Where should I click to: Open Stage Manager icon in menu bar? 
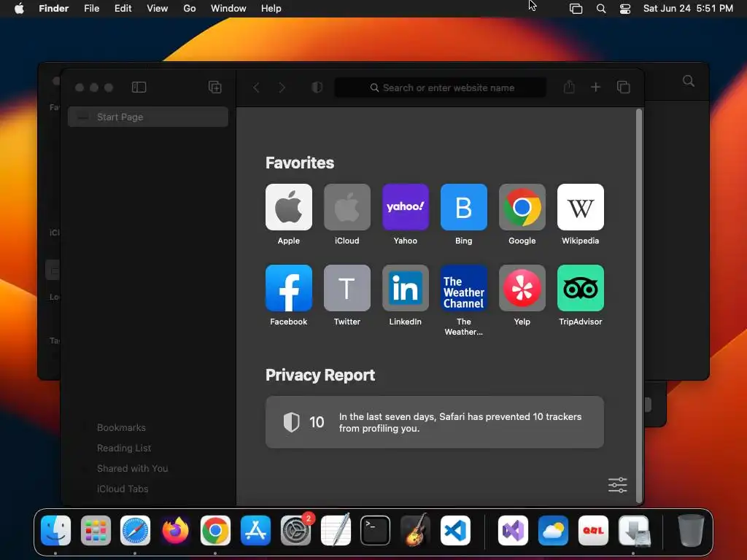576,9
